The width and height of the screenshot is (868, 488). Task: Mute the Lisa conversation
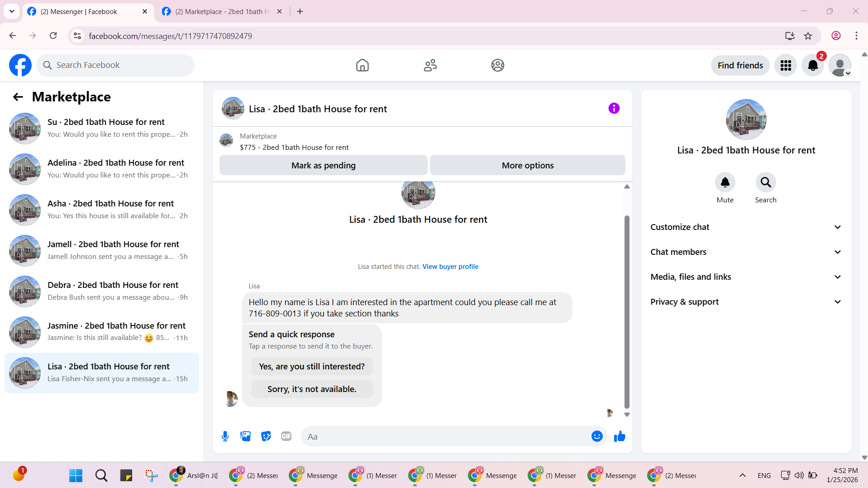[x=725, y=182]
